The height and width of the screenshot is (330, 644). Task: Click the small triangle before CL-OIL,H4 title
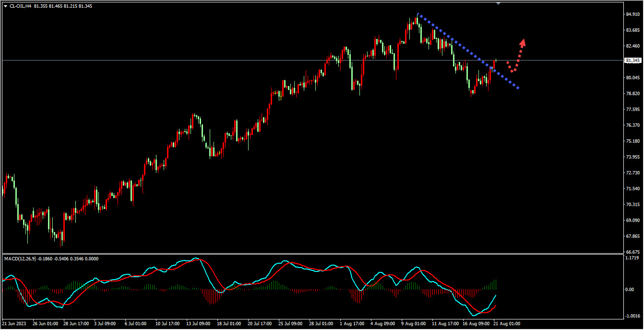pyautogui.click(x=5, y=6)
